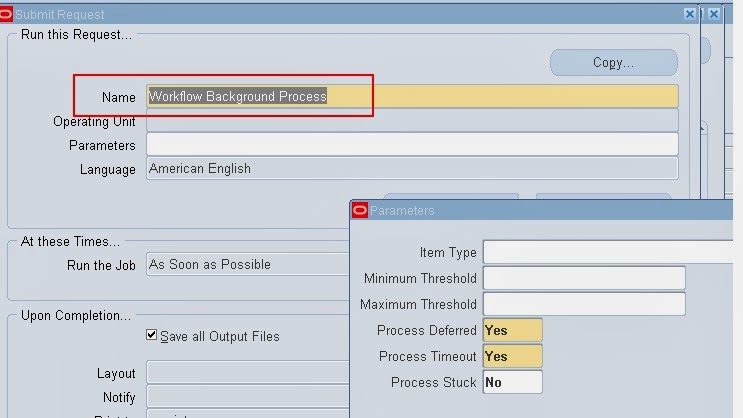Close the Submit Request window
743x418 pixels.
(689, 14)
